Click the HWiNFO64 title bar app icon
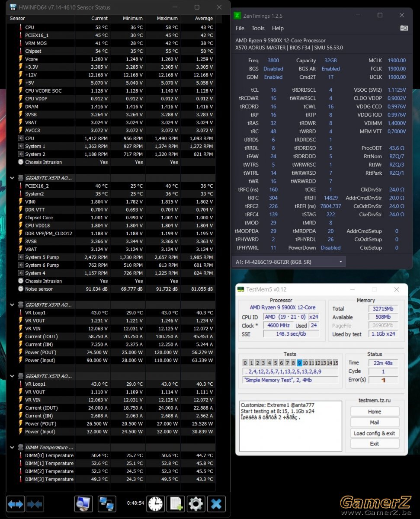Viewport: 420px width, 519px height. point(13,7)
